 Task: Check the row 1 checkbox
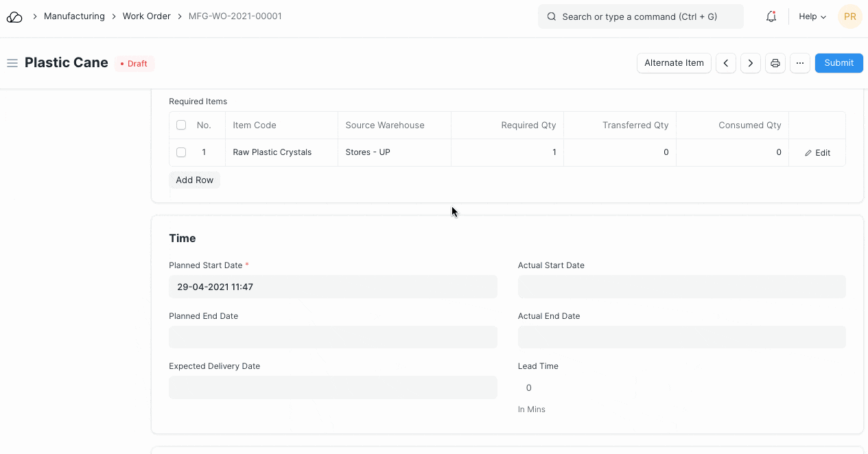(181, 152)
